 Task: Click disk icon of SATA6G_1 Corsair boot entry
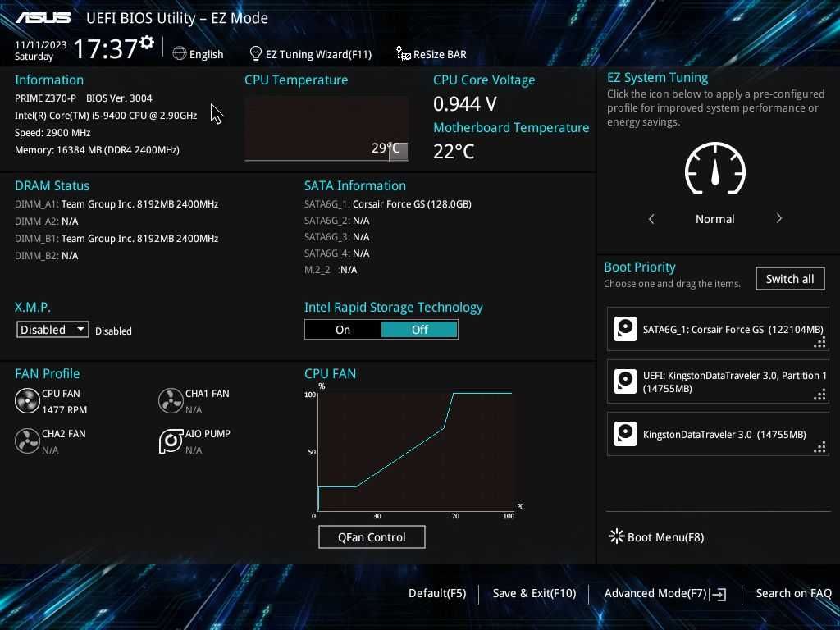625,329
